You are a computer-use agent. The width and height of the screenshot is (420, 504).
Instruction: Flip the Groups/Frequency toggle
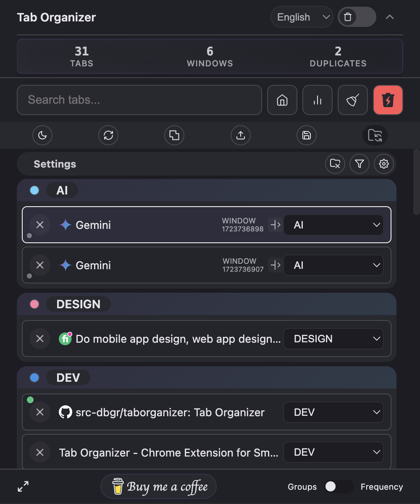(x=339, y=486)
